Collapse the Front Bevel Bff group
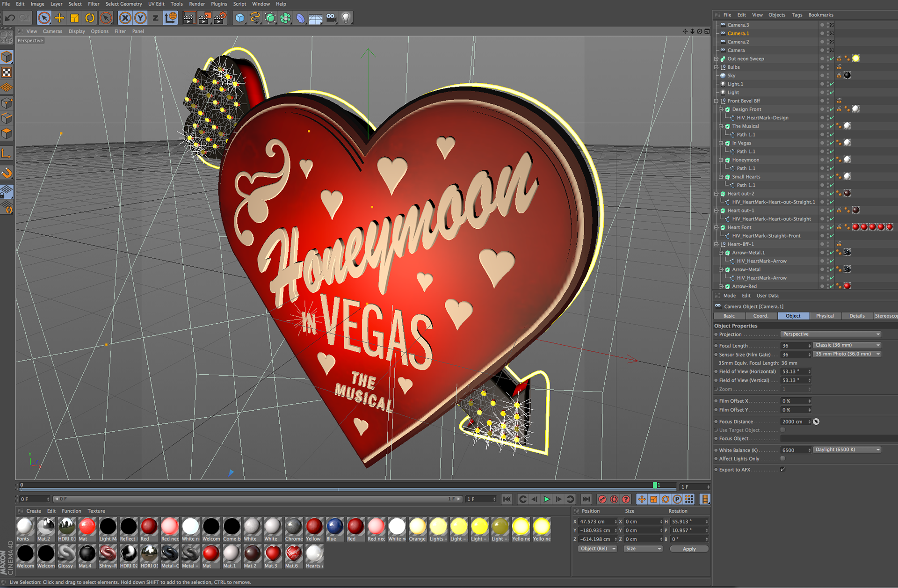This screenshot has height=588, width=898. click(x=717, y=101)
